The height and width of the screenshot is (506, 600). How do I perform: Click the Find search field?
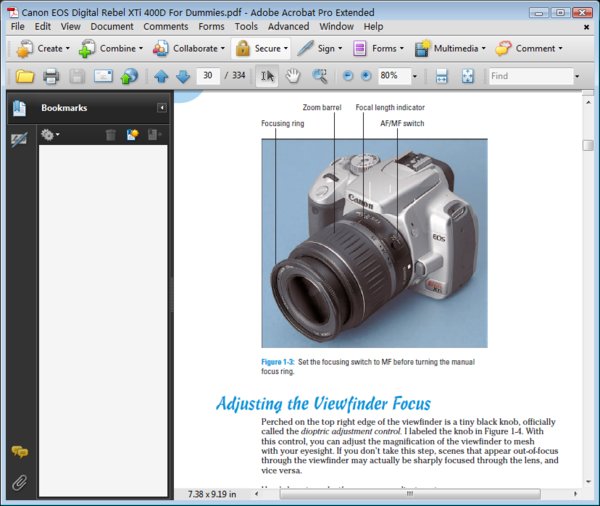[531, 76]
